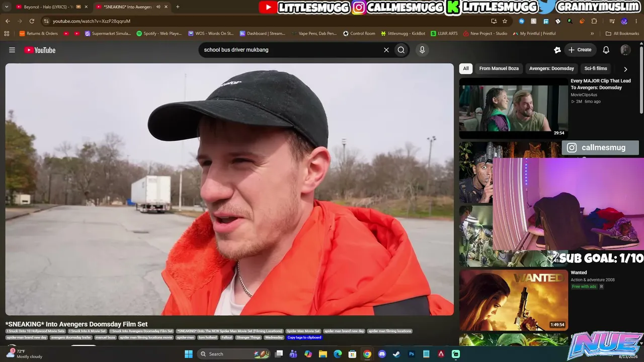Expand the tab search dropdown
Image resolution: width=644 pixels, height=362 pixels.
[6, 7]
